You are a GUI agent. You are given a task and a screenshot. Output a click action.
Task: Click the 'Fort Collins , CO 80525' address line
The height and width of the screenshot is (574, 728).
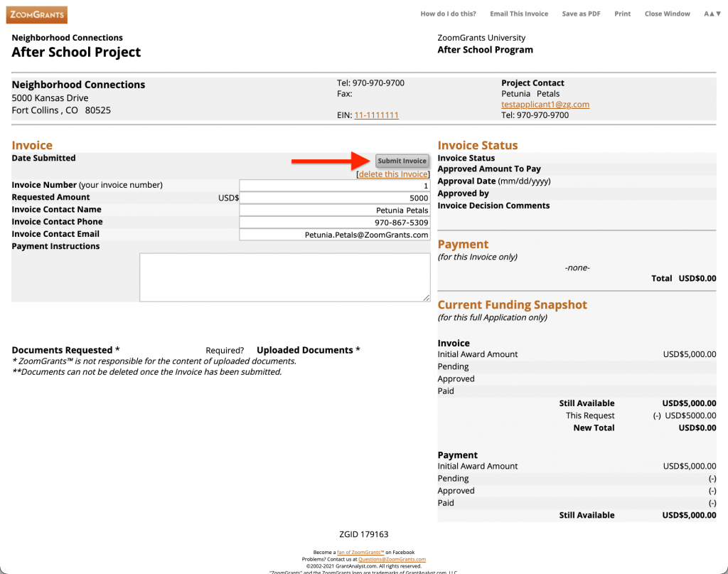click(61, 110)
